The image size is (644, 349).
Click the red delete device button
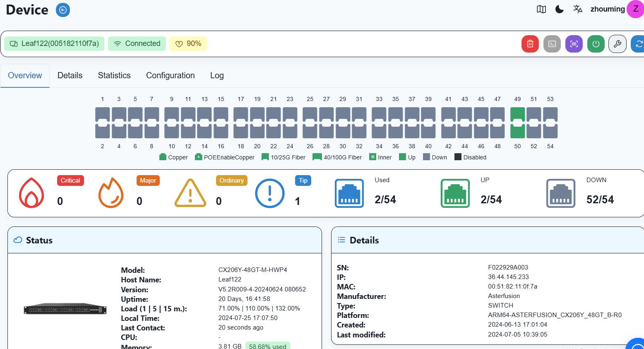pos(530,44)
